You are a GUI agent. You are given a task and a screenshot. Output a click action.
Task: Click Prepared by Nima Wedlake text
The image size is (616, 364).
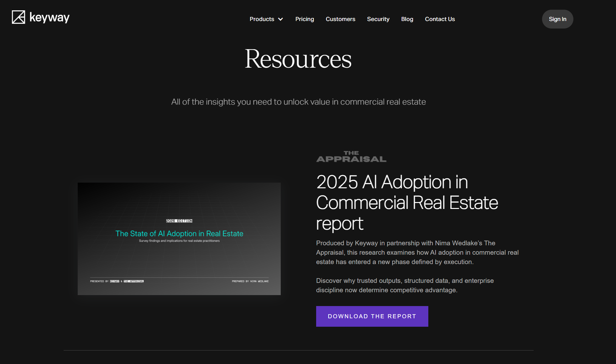[250, 281]
